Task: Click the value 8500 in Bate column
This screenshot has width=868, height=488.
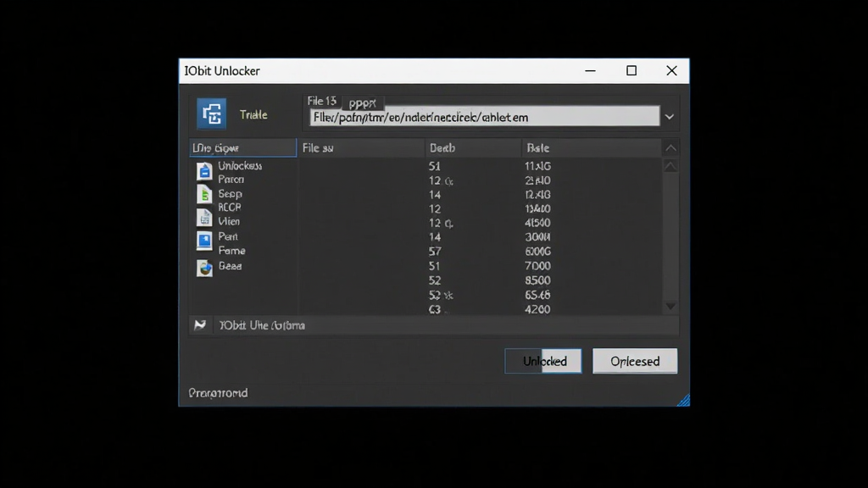Action: 537,280
